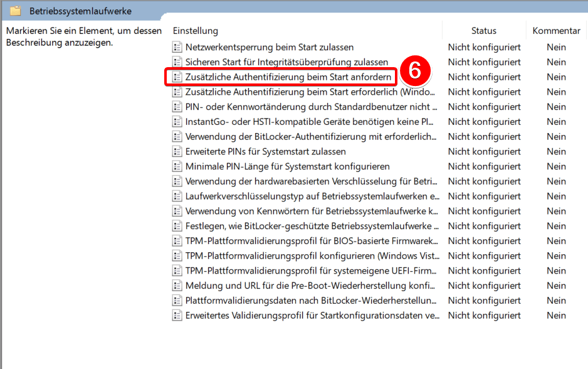Image resolution: width=588 pixels, height=369 pixels.
Task: Click policy icon beside Festlegen, wie BitLocker-geschützte
Action: coord(177,226)
